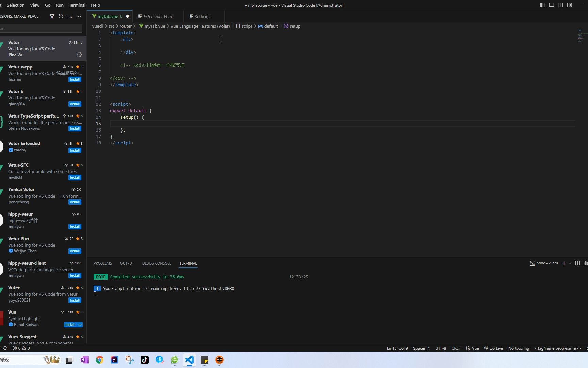Install the Vetur E extension
The height and width of the screenshot is (368, 588).
coord(75,104)
